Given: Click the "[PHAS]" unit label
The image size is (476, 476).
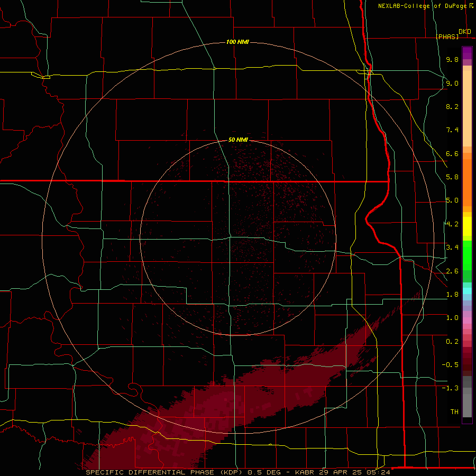Looking at the screenshot, I should point(447,36).
